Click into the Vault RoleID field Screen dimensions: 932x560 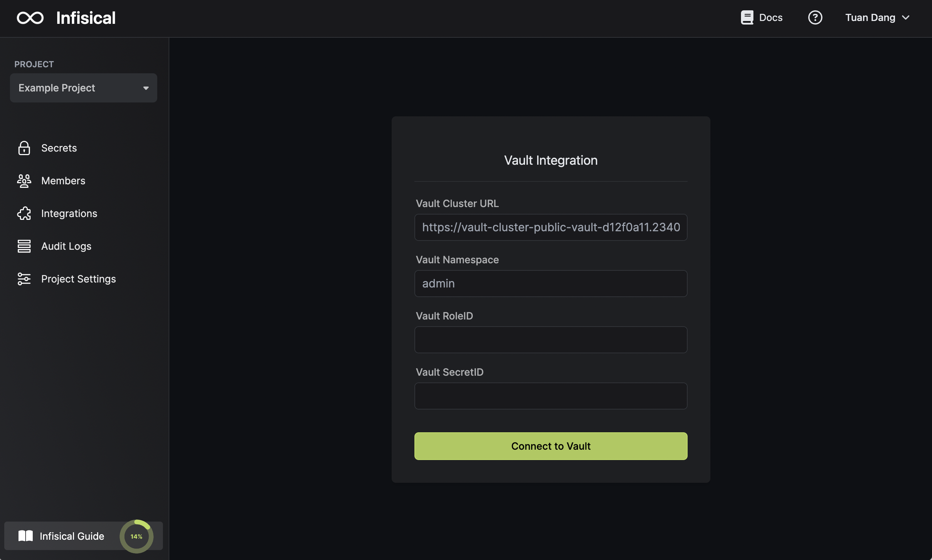[551, 340]
